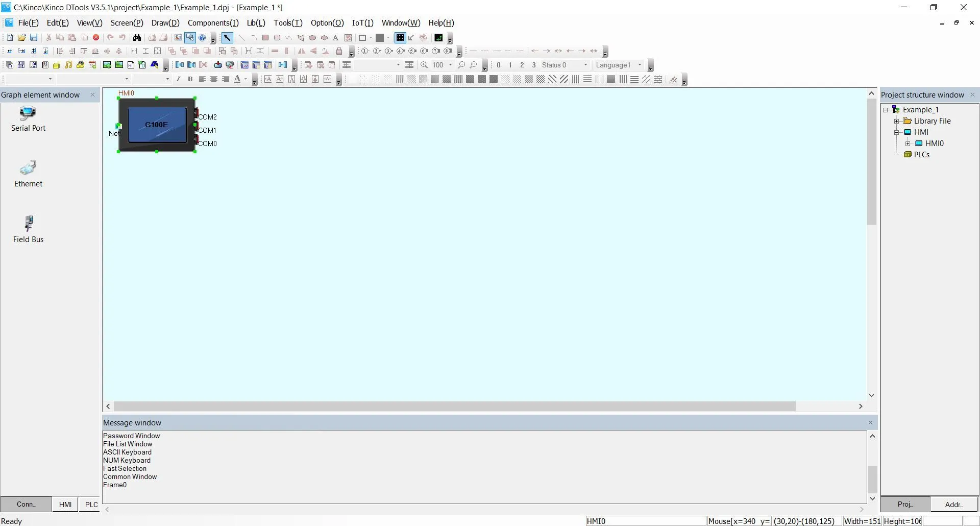Open the Components menu
The width and height of the screenshot is (980, 526).
(x=213, y=23)
